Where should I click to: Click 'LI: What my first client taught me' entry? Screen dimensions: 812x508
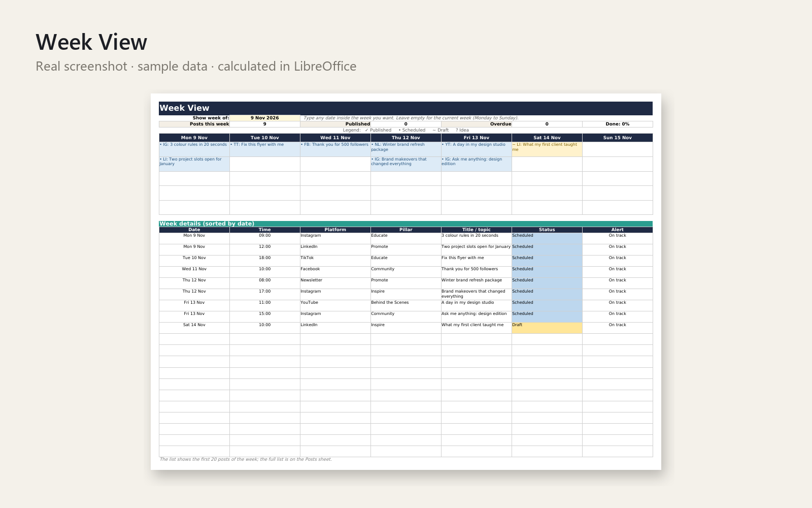click(x=547, y=149)
